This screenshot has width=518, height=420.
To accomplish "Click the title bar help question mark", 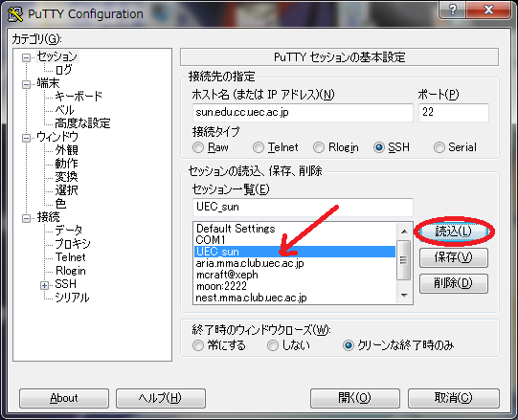I will coord(453,10).
